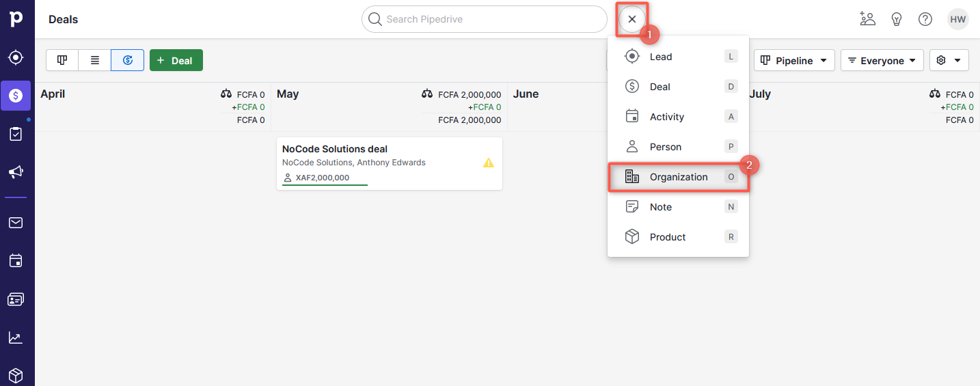The width and height of the screenshot is (980, 386).
Task: Click the lightbulb Sales Assistant icon
Action: coord(897,19)
